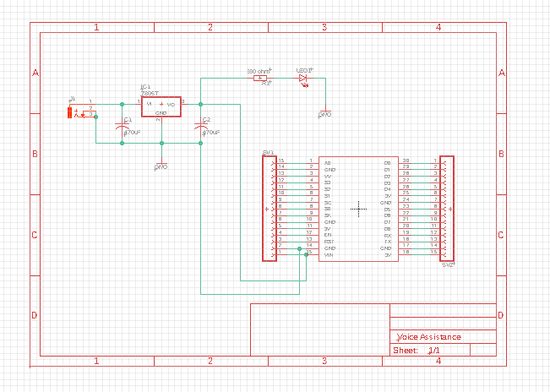Click the R1 name label

(267, 84)
